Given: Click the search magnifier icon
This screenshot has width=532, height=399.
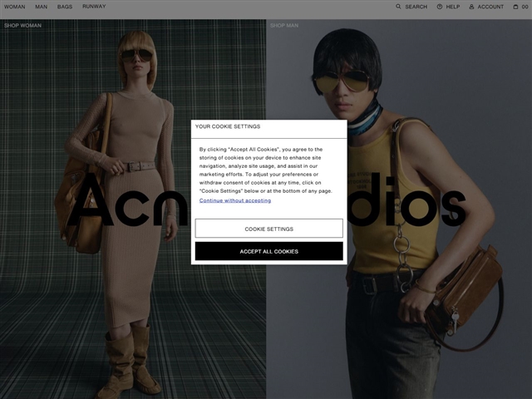Looking at the screenshot, I should [398, 7].
